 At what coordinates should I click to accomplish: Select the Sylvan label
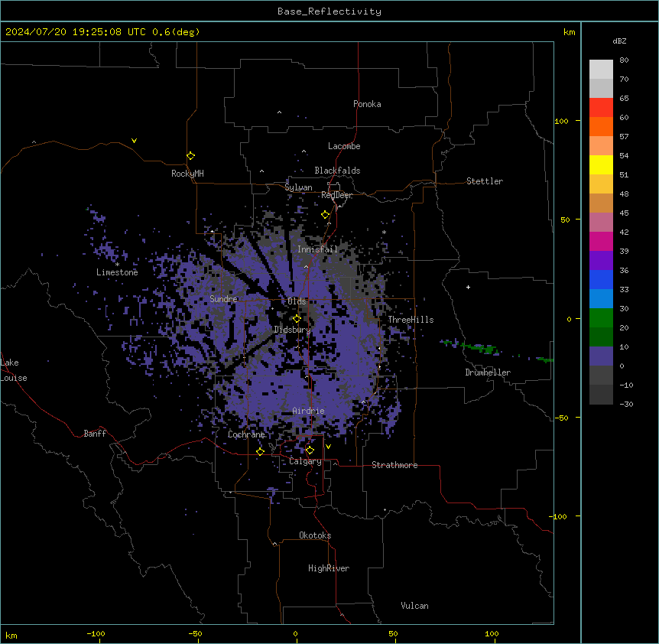coord(298,187)
